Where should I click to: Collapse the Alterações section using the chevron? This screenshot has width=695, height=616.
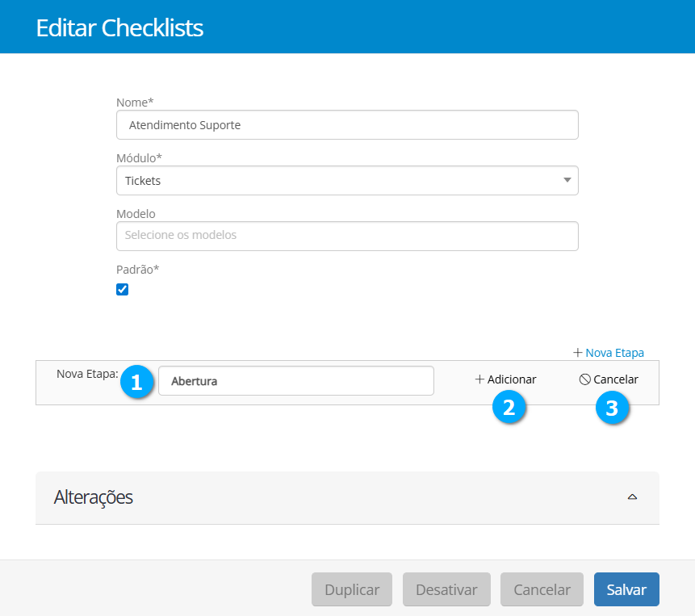click(x=632, y=497)
